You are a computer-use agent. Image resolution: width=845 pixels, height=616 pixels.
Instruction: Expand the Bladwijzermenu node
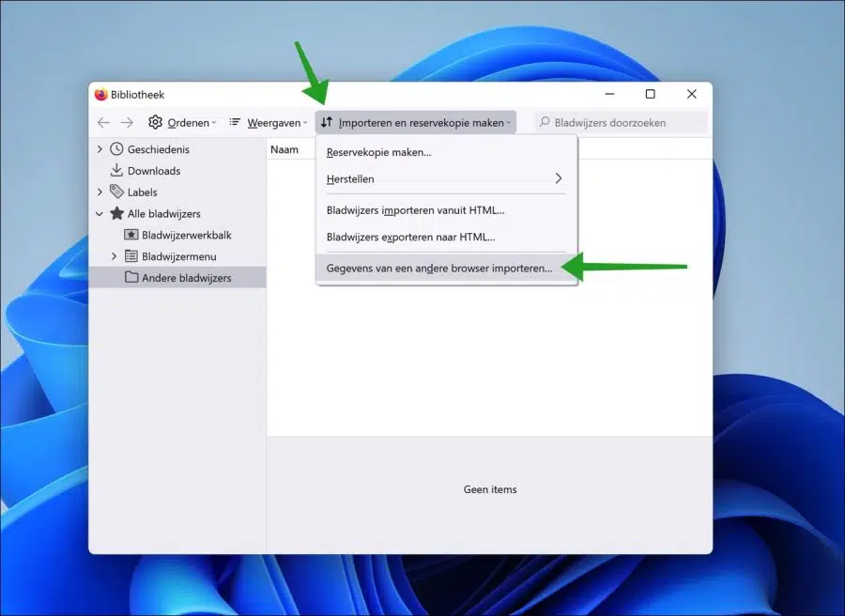115,256
